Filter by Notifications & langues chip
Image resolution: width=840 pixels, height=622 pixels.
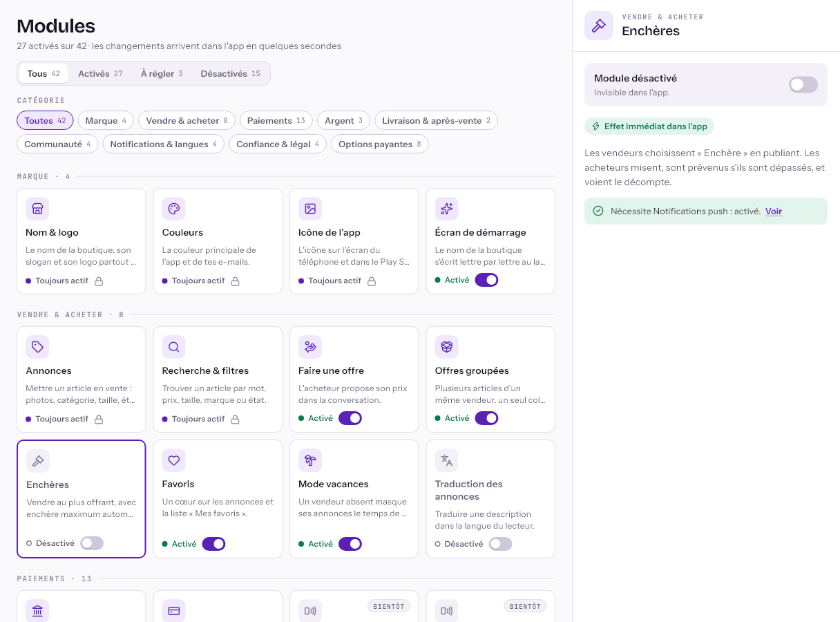click(164, 144)
